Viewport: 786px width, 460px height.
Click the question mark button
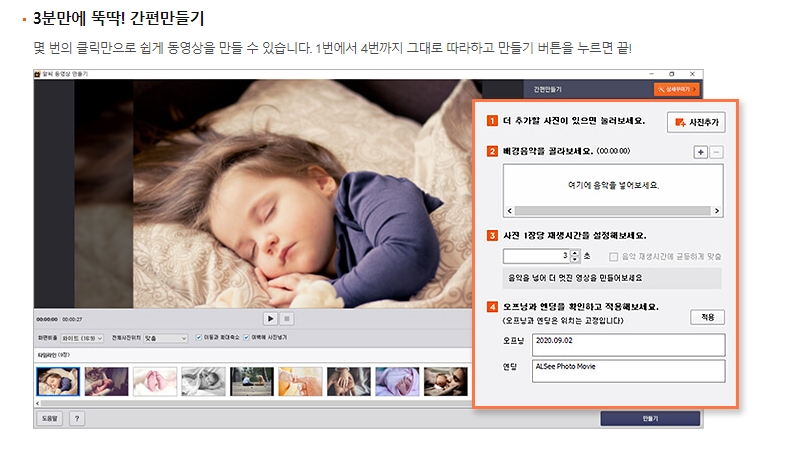[x=77, y=418]
